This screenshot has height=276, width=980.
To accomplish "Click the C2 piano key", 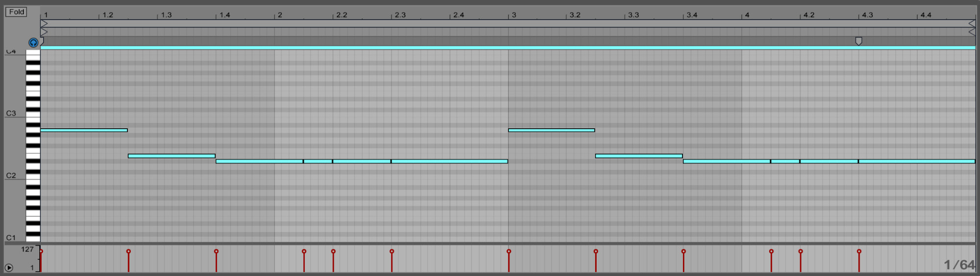I will [x=33, y=177].
